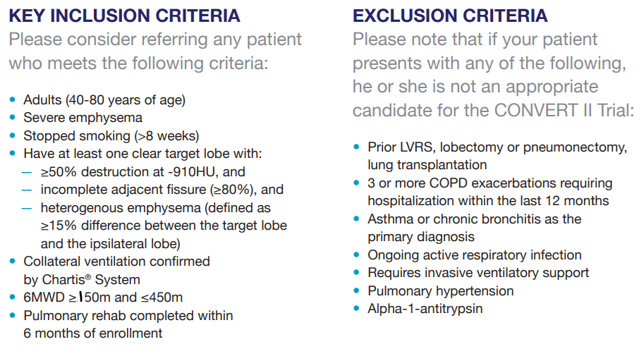Click the heterogenous emphysema sub-item
The width and height of the screenshot is (644, 349).
(x=155, y=208)
